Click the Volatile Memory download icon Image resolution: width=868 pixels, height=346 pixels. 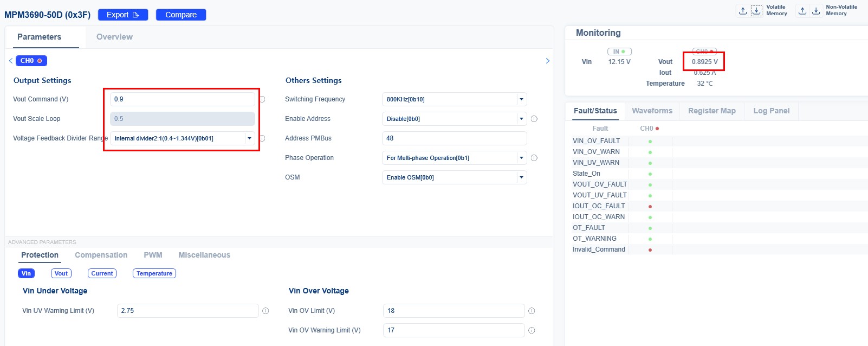coord(756,11)
